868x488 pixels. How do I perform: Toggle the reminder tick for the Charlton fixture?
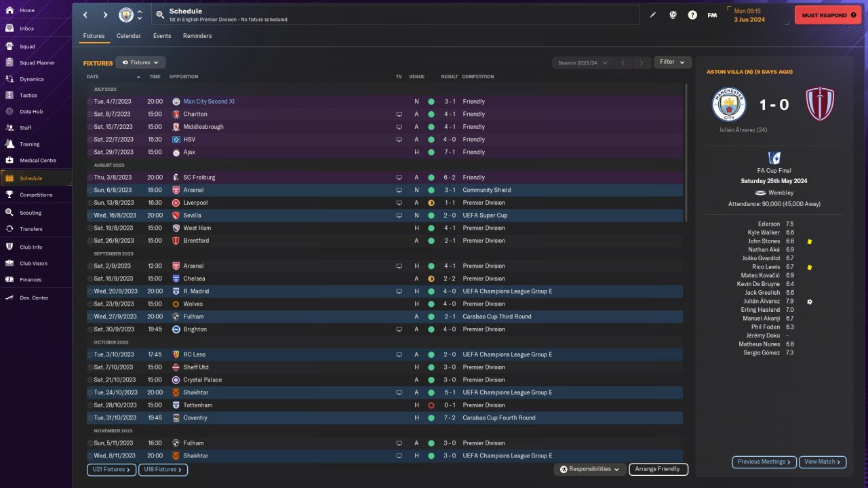coord(90,115)
